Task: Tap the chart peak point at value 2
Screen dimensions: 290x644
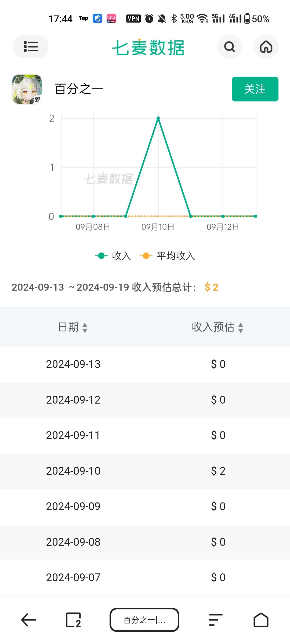Action: click(x=158, y=118)
